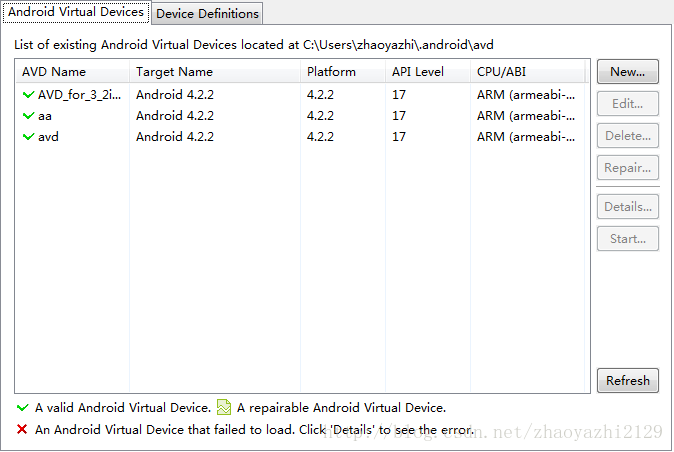
Task: Click the green checkmark icon beside aa
Action: 28,116
